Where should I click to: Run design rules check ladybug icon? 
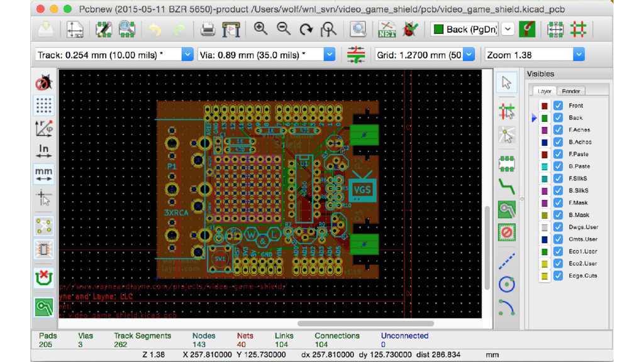click(410, 30)
